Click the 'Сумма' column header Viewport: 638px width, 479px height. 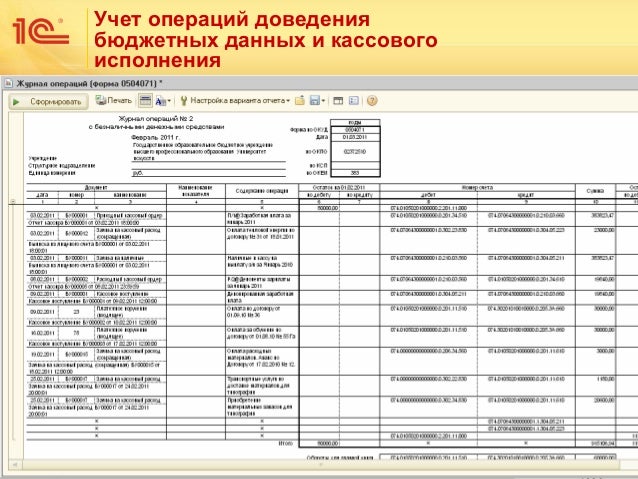595,191
